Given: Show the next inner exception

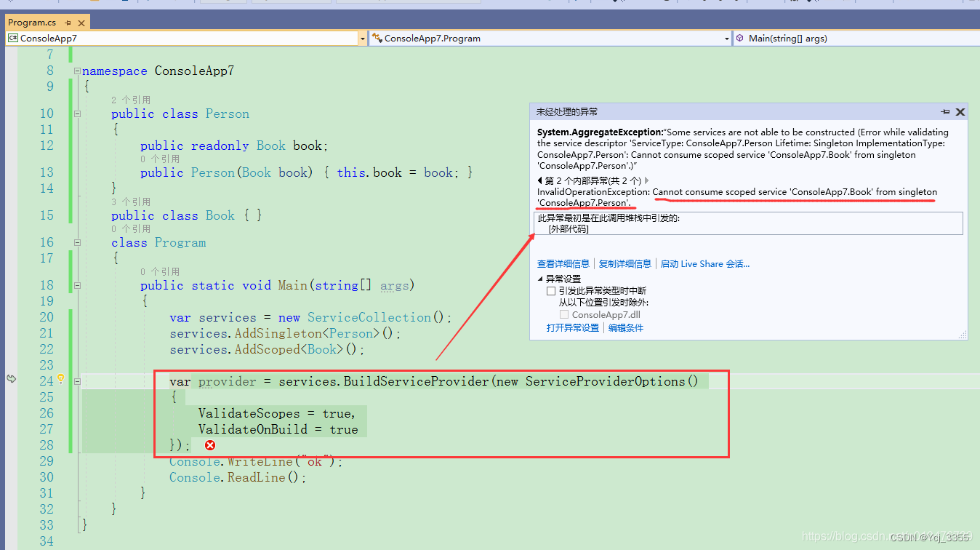Looking at the screenshot, I should pos(646,180).
